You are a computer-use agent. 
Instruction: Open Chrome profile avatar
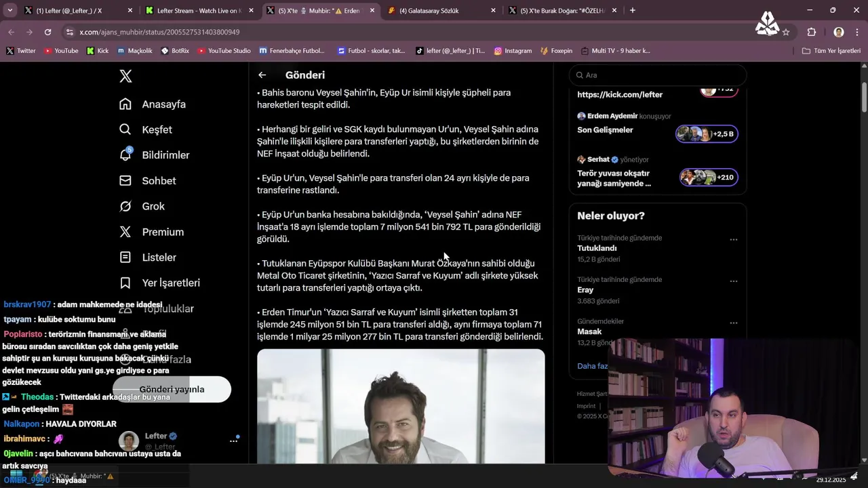pyautogui.click(x=839, y=32)
